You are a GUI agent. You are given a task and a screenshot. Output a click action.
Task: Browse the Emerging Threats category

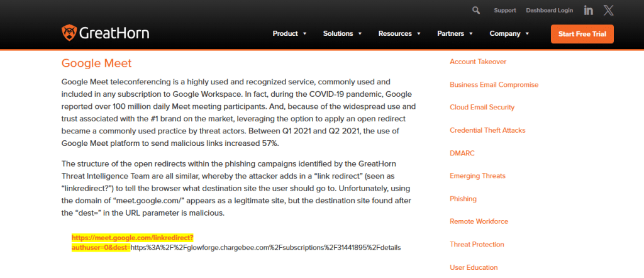(x=477, y=176)
